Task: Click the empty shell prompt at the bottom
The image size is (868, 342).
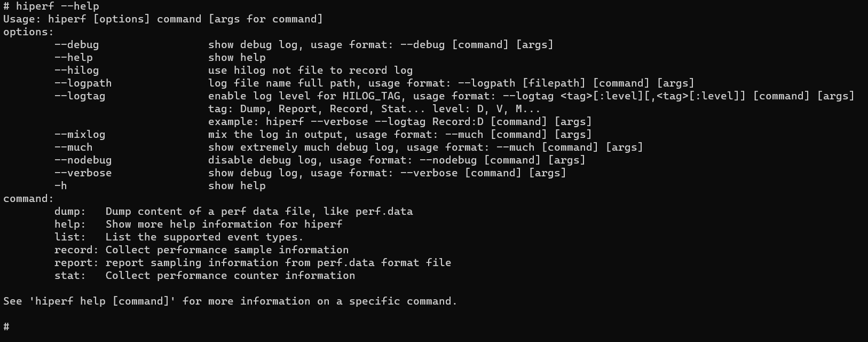Action: (6, 327)
